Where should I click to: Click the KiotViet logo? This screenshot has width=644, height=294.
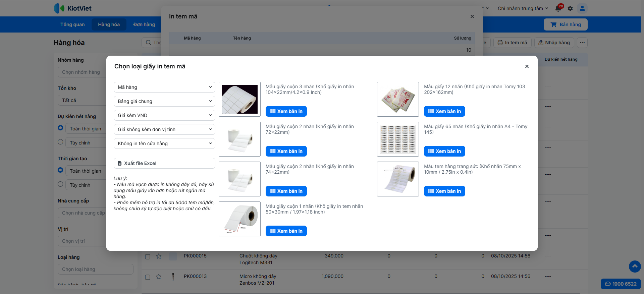point(72,8)
